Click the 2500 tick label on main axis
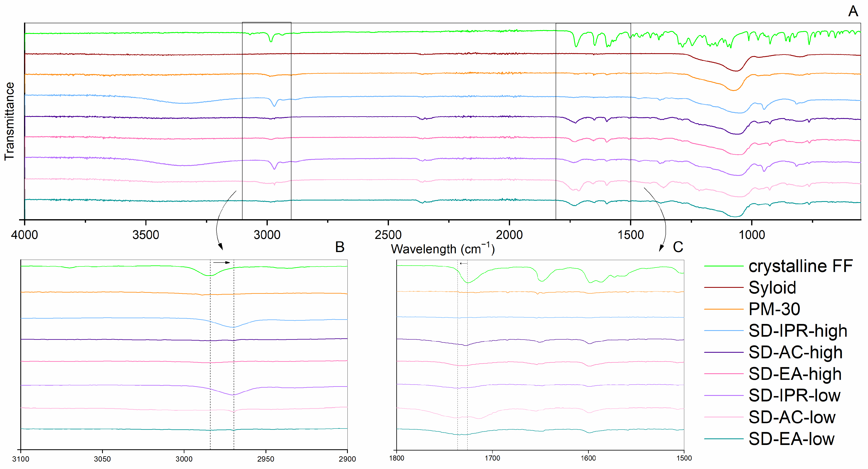 pos(388,235)
